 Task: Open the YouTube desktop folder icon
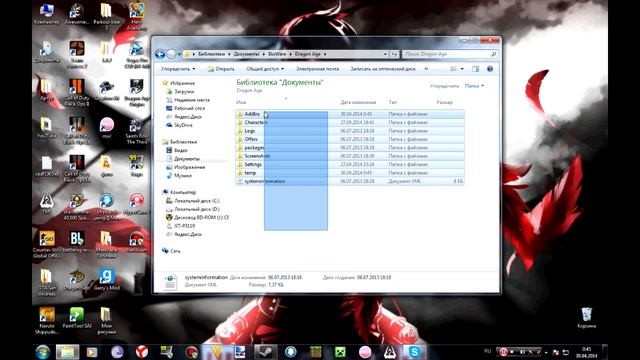tap(47, 127)
